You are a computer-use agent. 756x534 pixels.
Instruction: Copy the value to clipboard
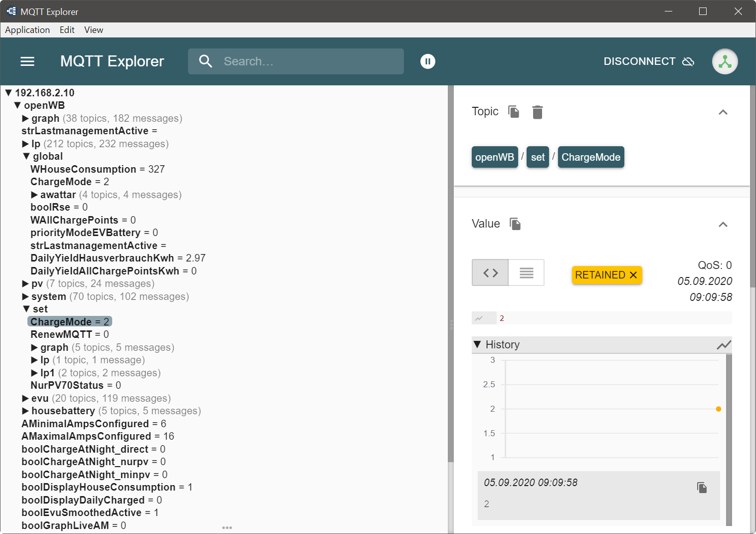pos(515,224)
